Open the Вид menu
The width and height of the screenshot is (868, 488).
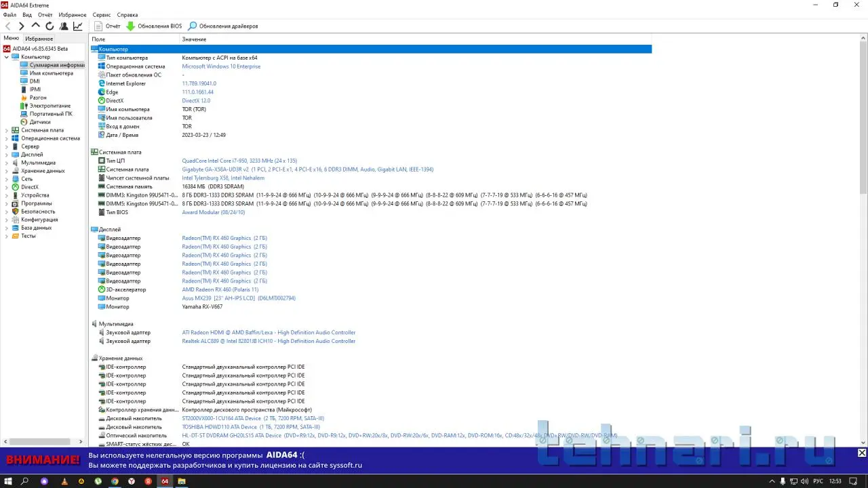[x=27, y=15]
